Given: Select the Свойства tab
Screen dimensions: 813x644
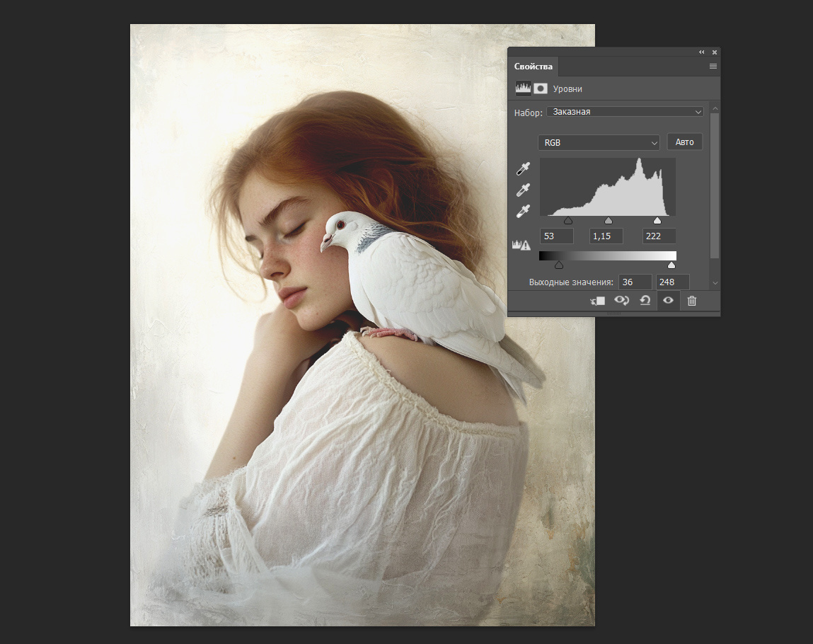Looking at the screenshot, I should pos(533,67).
